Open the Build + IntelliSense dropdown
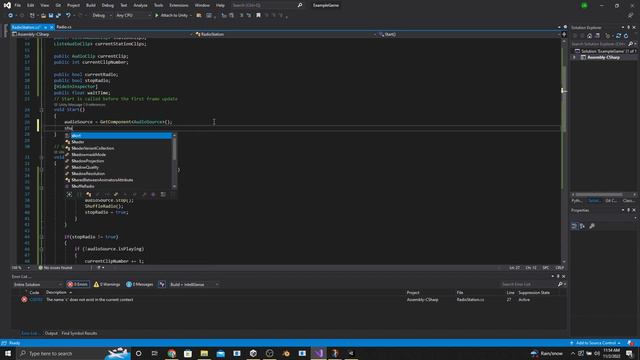Screen dimensions: 640x360 pyautogui.click(x=194, y=284)
